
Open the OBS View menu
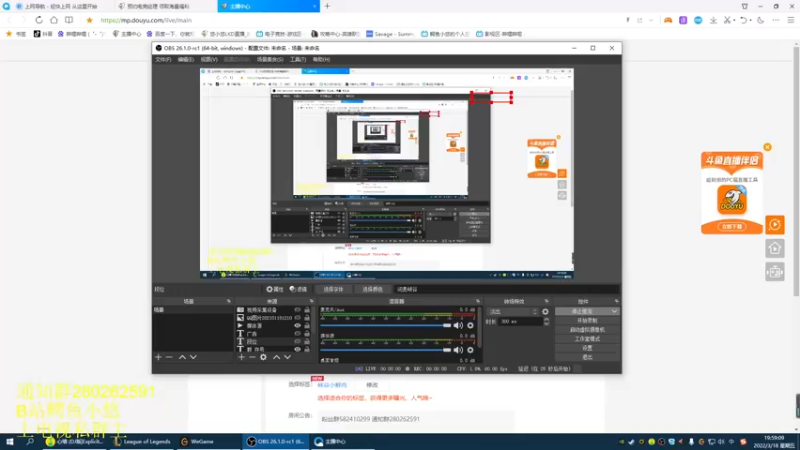209,60
